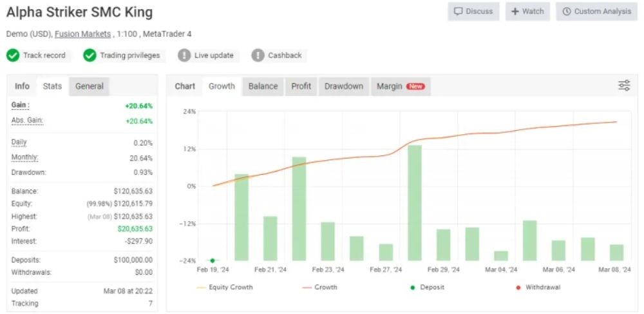
Task: Click the Live update warning icon
Action: (184, 55)
